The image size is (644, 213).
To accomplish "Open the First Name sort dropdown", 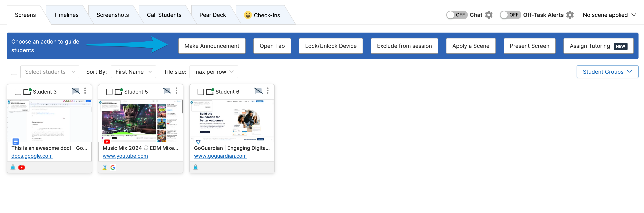I will (133, 72).
